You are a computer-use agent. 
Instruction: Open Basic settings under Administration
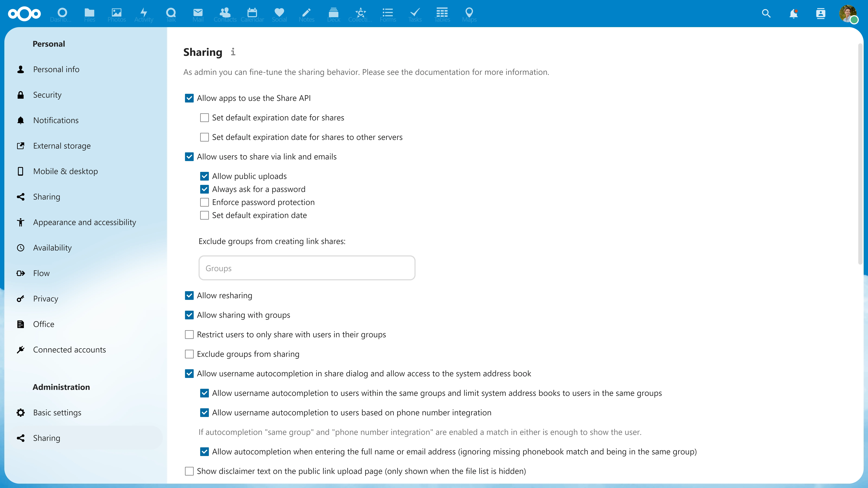[57, 412]
